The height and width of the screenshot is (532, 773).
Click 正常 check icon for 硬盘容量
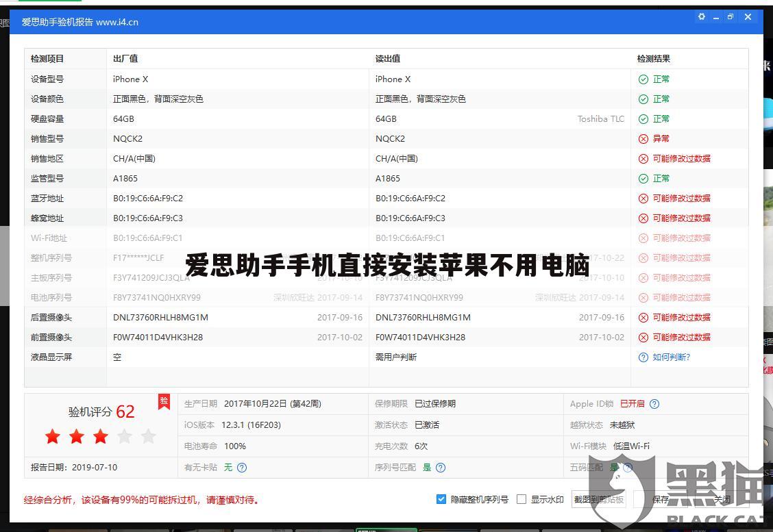(643, 118)
